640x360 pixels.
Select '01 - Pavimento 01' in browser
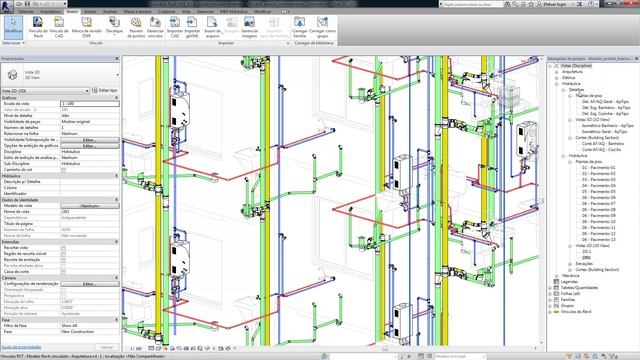[x=598, y=168]
